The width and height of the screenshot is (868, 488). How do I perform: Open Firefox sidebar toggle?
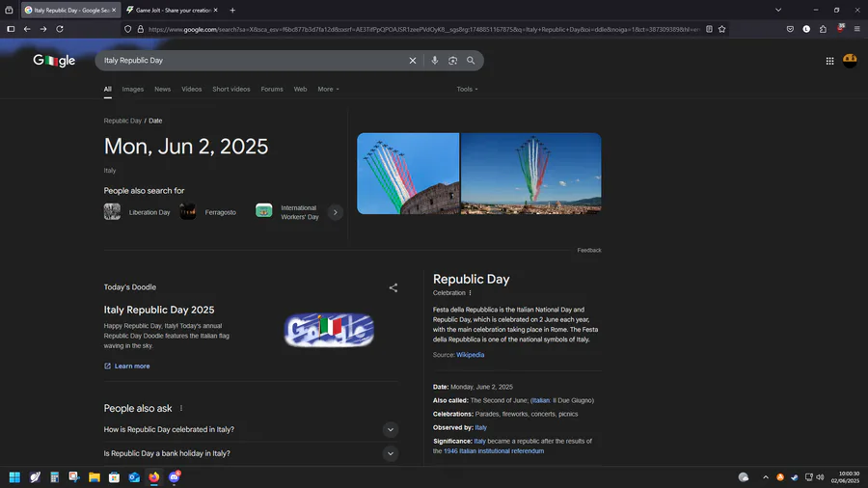click(11, 29)
